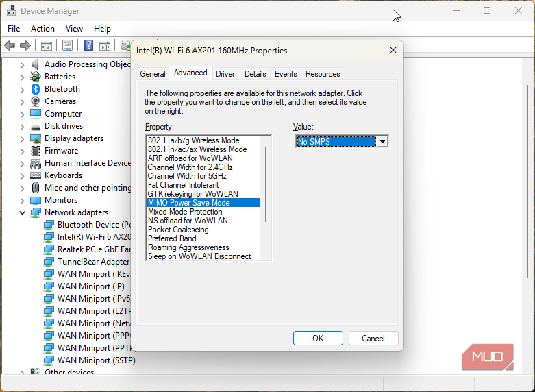This screenshot has height=392, width=535.
Task: Click the Firmware chip icon
Action: [36, 151]
